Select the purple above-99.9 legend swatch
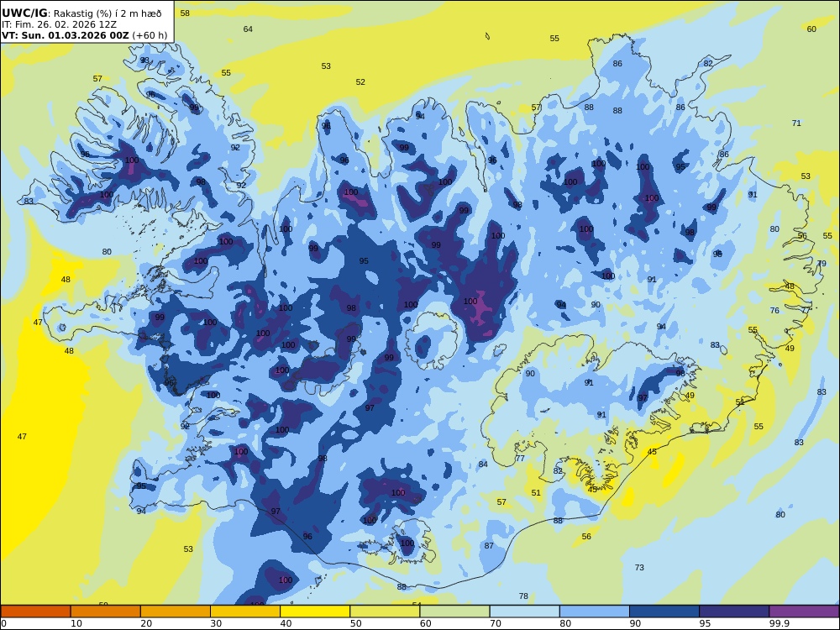This screenshot has width=840, height=630. pos(804,612)
